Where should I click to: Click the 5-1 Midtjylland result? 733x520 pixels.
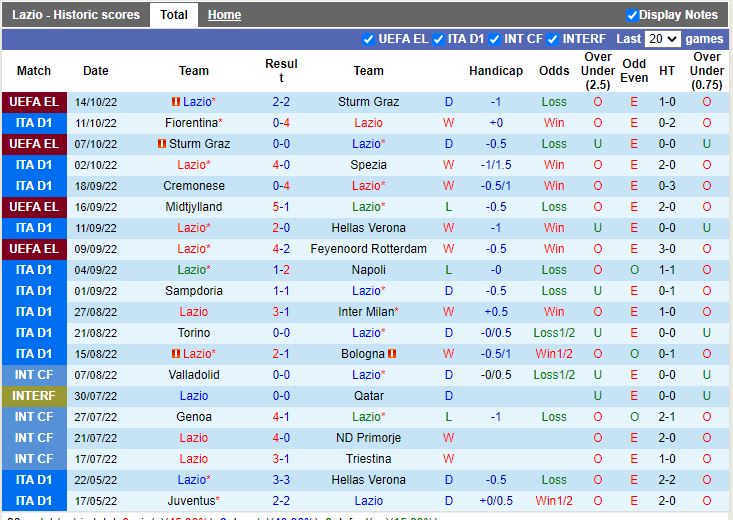281,207
